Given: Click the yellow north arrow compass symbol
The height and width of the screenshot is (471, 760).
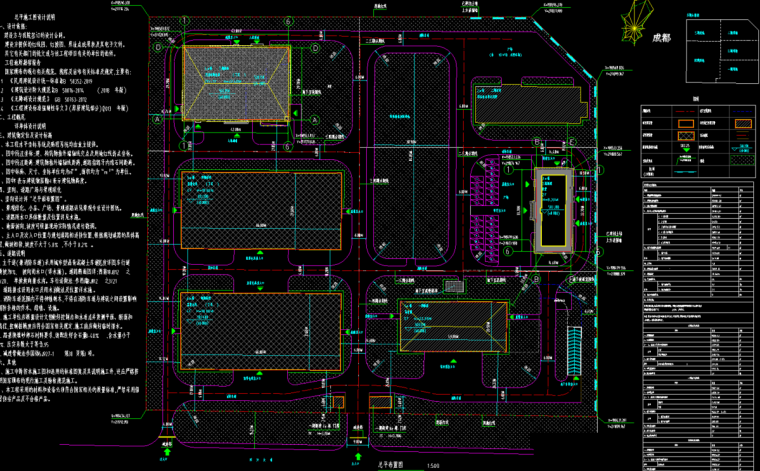Looking at the screenshot, I should coord(635,29).
